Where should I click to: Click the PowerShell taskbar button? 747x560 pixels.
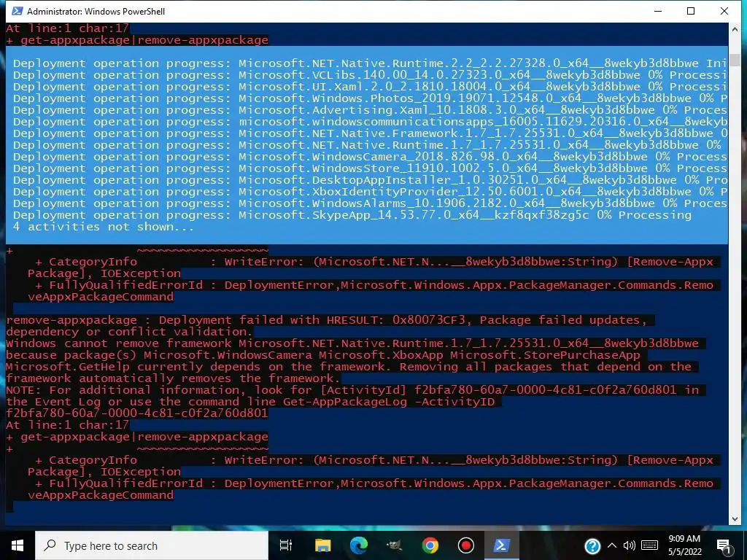pyautogui.click(x=501, y=545)
